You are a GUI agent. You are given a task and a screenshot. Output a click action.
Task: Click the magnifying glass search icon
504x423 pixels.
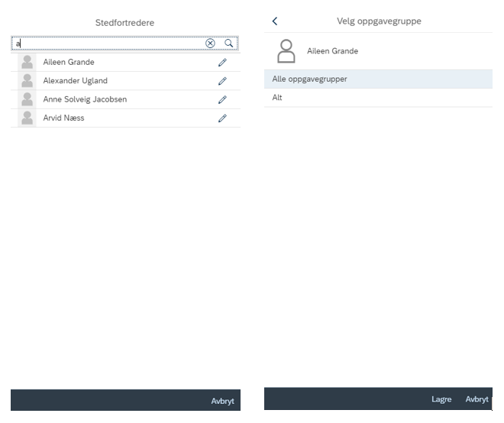(x=229, y=44)
